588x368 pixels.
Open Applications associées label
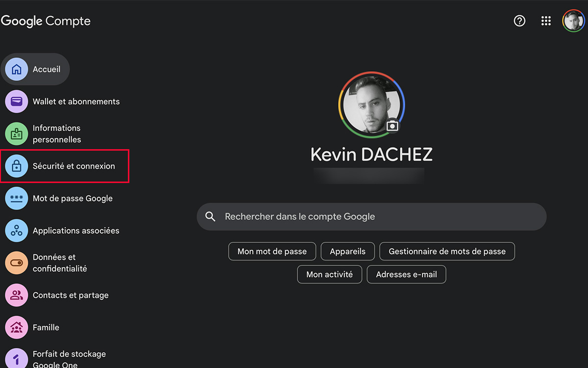click(76, 231)
